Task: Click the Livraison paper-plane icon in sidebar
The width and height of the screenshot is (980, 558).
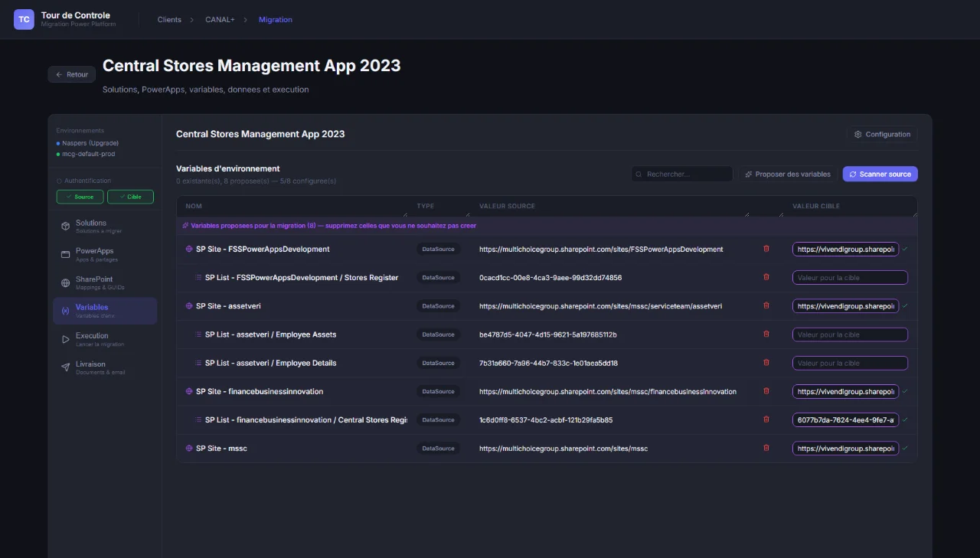Action: 65,367
